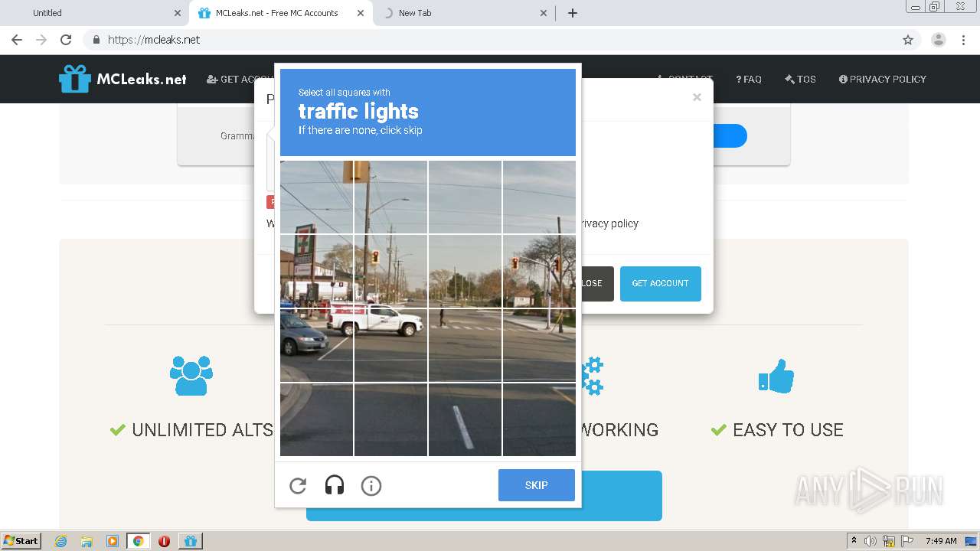Close the Untitled tab

click(x=178, y=13)
